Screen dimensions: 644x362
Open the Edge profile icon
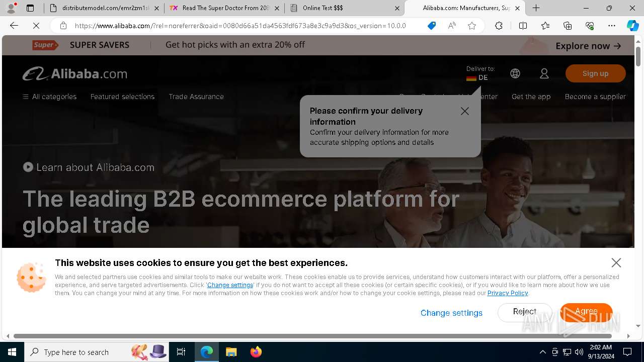11,8
